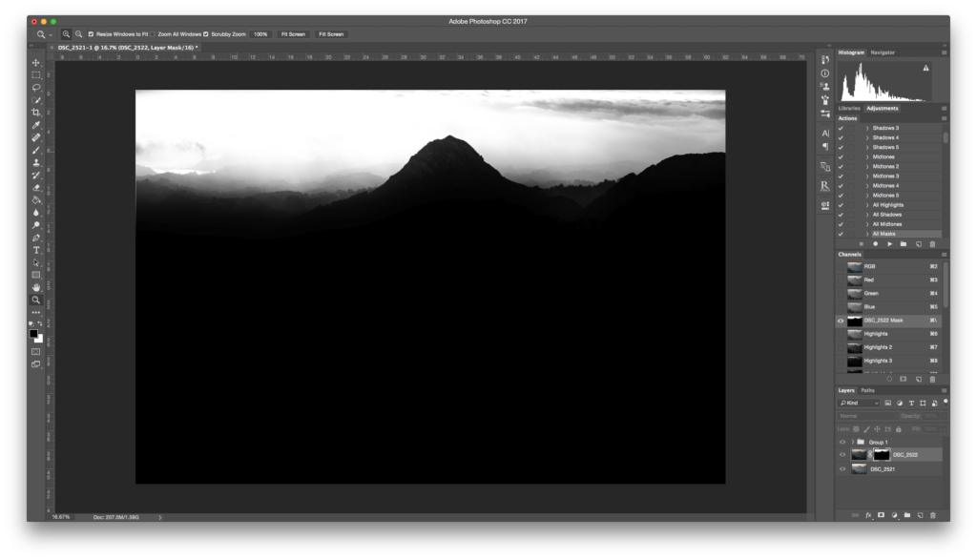Viewport: 977px width, 560px height.
Task: Click the foreground color swatch
Action: tap(31, 334)
